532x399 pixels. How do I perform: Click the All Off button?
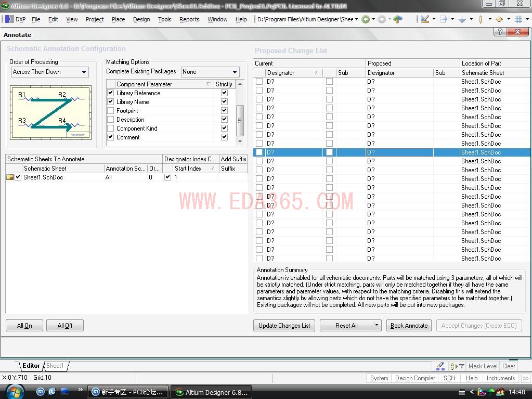65,325
